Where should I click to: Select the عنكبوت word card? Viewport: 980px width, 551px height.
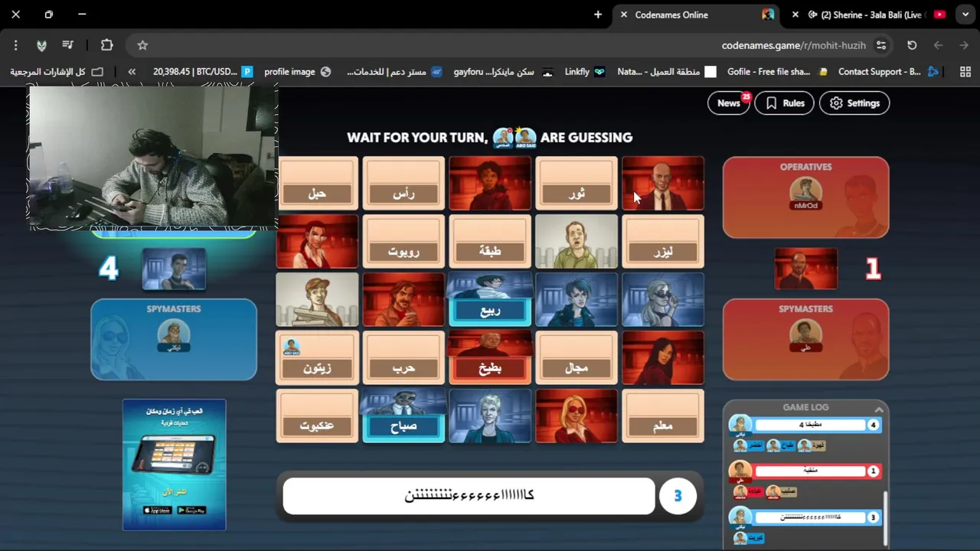coord(317,416)
